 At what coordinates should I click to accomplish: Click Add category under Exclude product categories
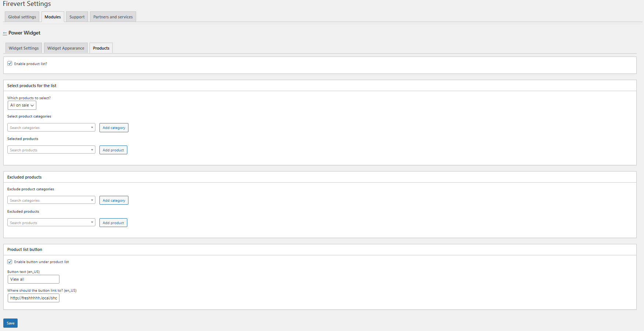point(114,201)
